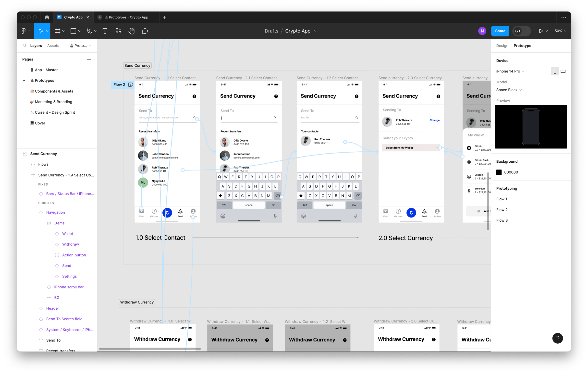
Task: Select the Text tool
Action: [105, 31]
